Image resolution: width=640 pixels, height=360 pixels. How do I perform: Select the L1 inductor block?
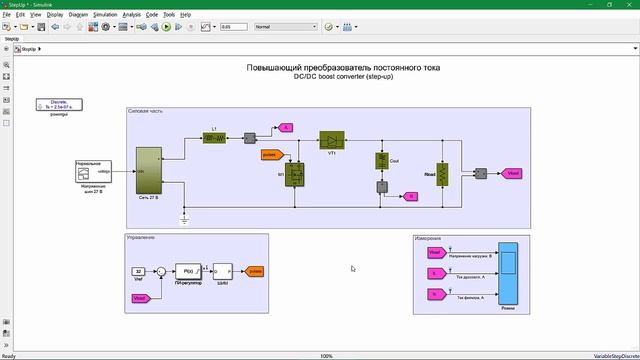[x=214, y=138]
